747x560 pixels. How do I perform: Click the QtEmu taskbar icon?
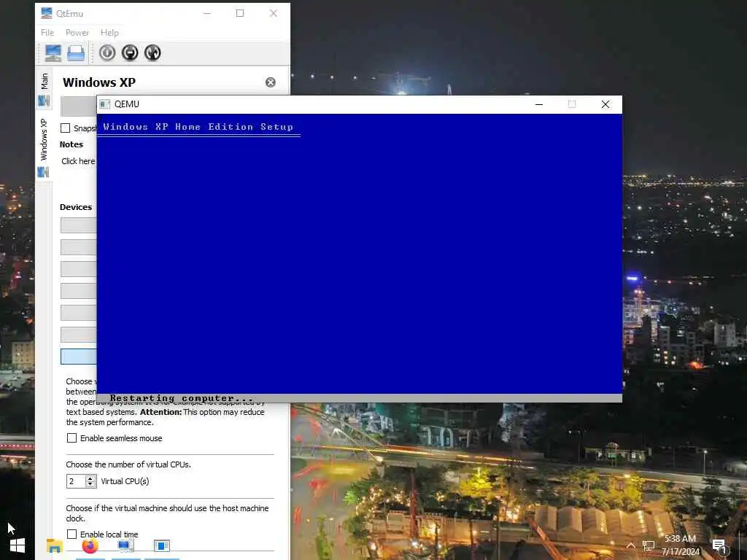[x=125, y=545]
